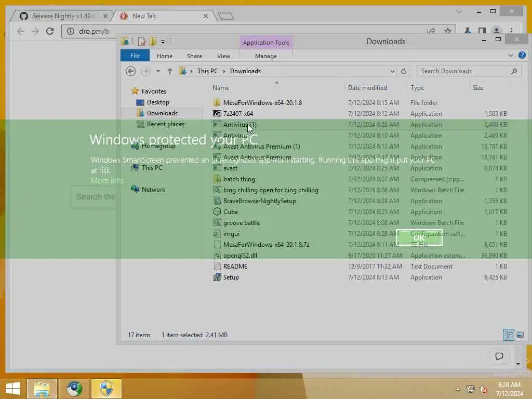Open recent locations dropdown arrow

click(158, 71)
